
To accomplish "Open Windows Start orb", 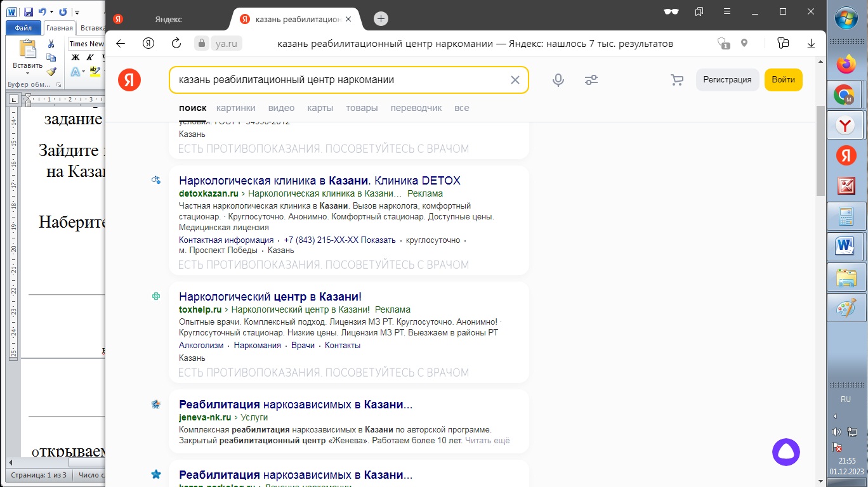I will [x=846, y=17].
